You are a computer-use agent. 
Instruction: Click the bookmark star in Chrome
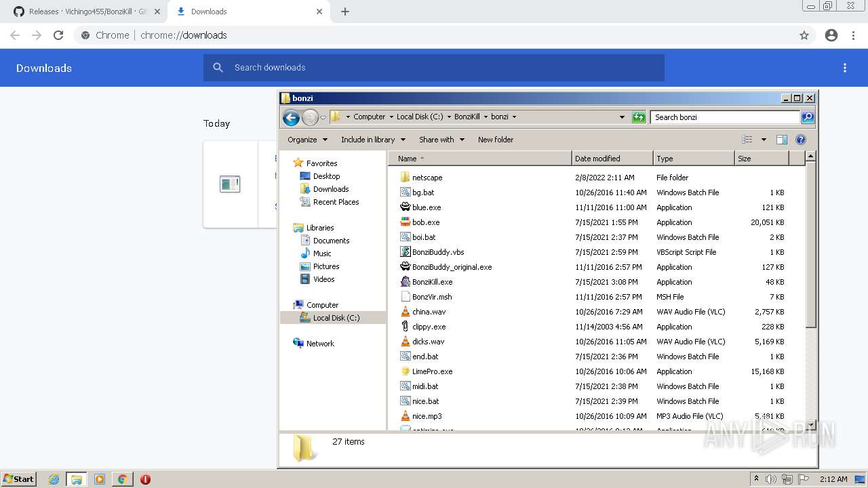(804, 35)
